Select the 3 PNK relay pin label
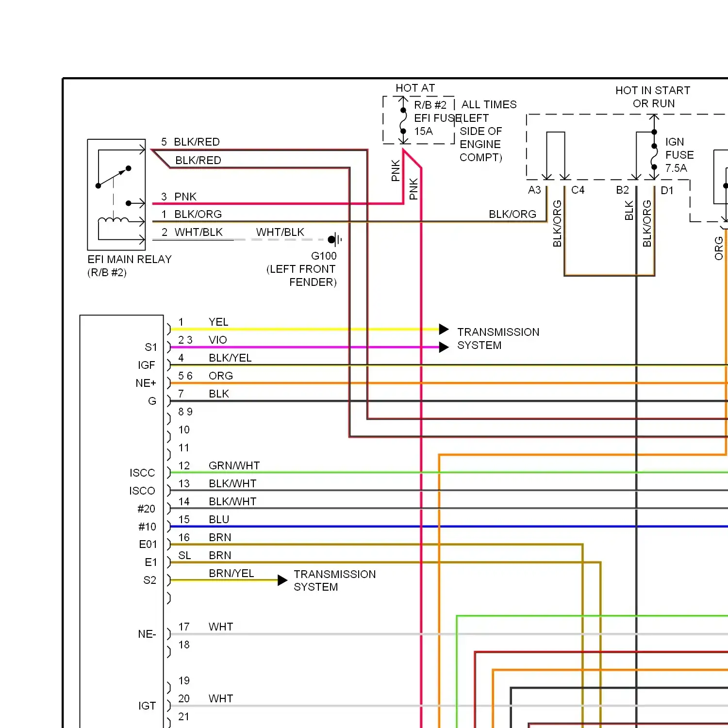Screen dimensions: 728x728 179,197
